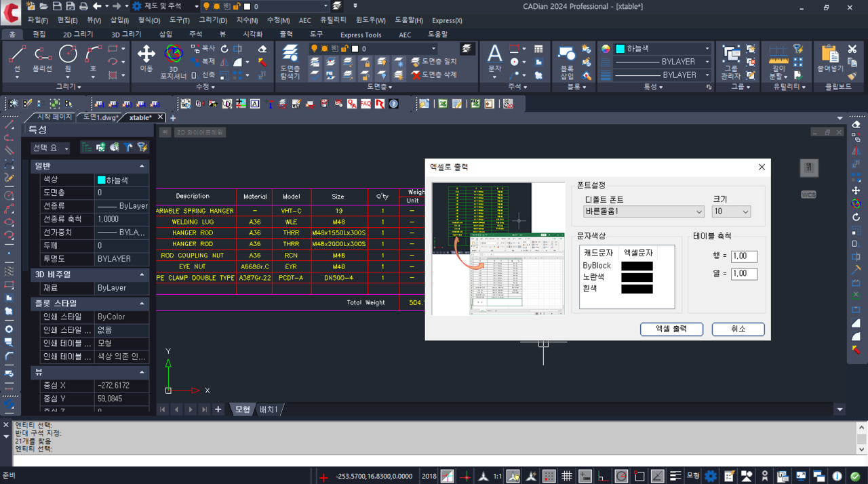Switch to the 배치1 layout tab
This screenshot has height=484, width=868.
[x=269, y=409]
